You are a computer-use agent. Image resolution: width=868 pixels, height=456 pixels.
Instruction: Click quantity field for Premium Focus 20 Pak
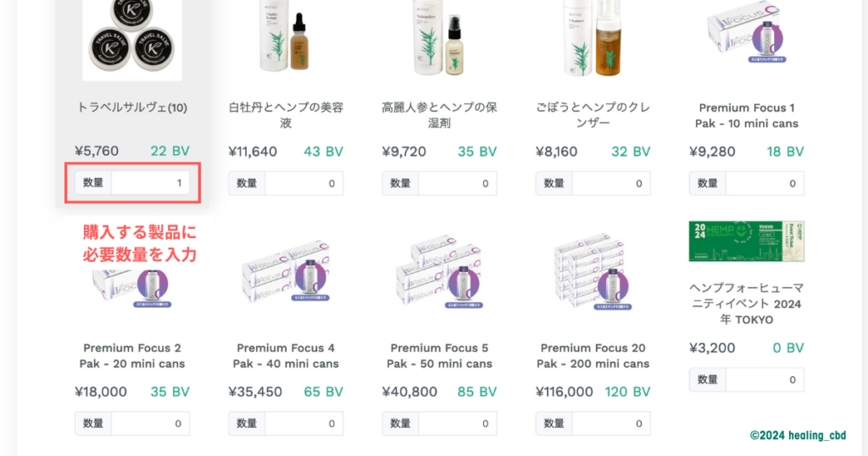[611, 424]
